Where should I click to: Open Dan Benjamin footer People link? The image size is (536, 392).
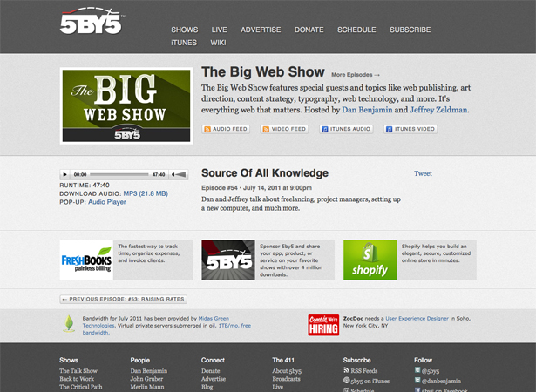coord(149,371)
